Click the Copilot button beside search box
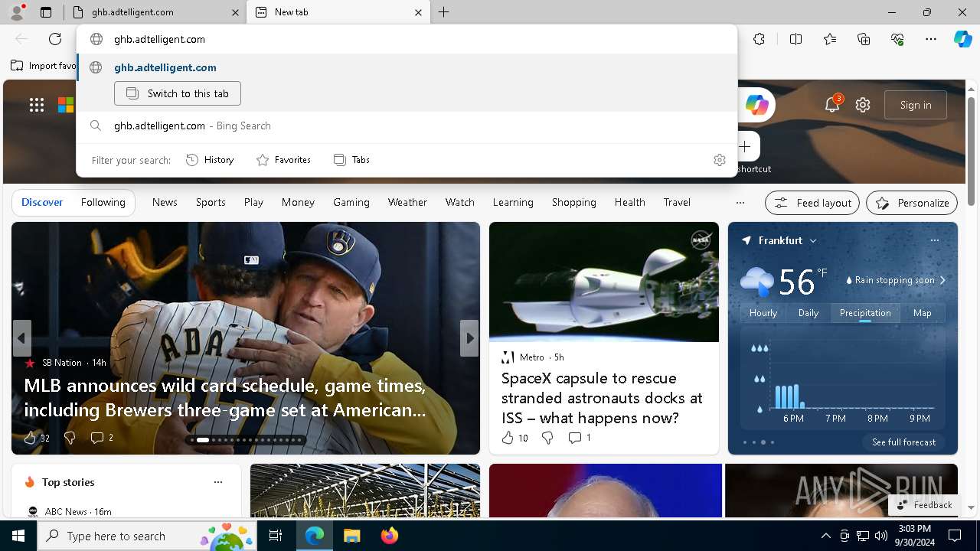The height and width of the screenshot is (551, 980). coord(756,105)
